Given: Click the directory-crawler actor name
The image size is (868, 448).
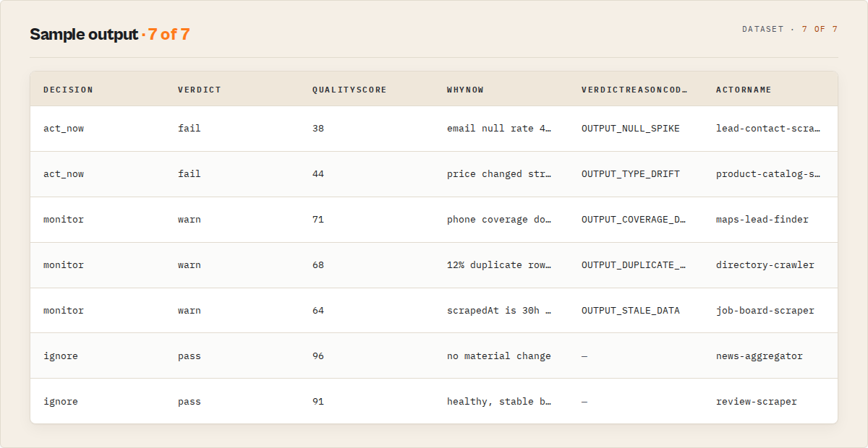Looking at the screenshot, I should point(765,265).
